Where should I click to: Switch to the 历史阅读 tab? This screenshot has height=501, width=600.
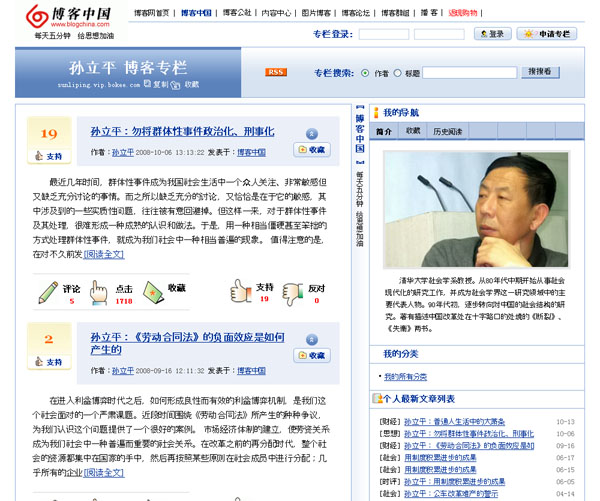point(447,131)
